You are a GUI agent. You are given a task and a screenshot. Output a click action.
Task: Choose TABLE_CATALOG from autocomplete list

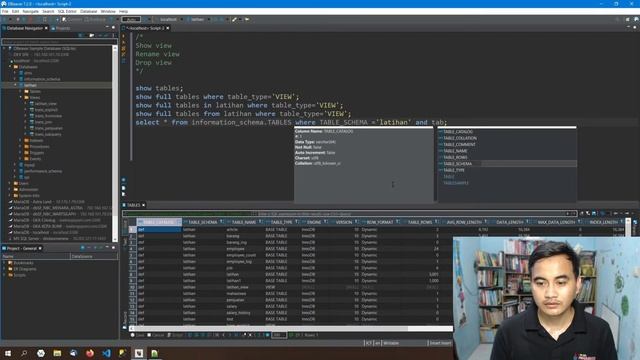coord(507,132)
